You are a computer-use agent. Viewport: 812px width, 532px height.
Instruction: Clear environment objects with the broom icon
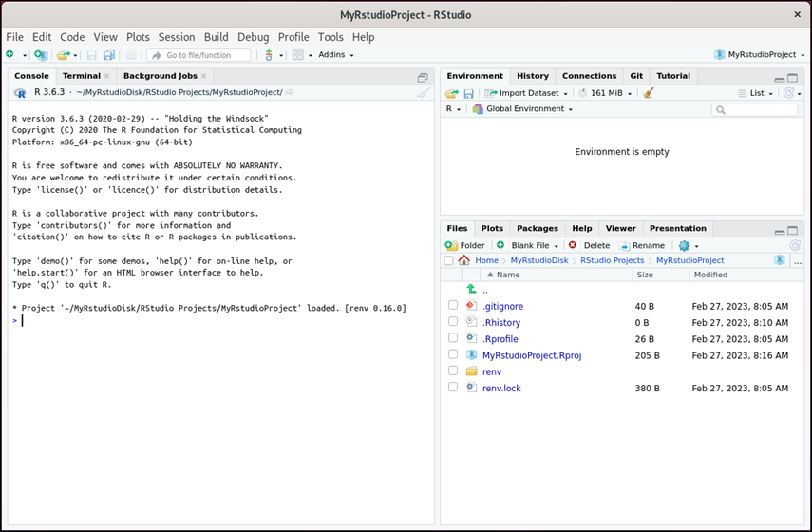coord(648,93)
